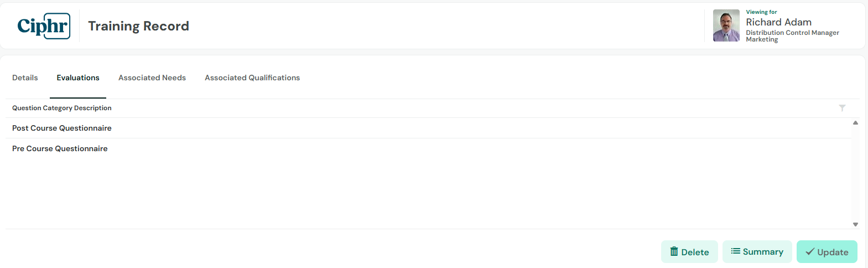Click the Ciphr logo
The height and width of the screenshot is (268, 868).
pos(44,26)
